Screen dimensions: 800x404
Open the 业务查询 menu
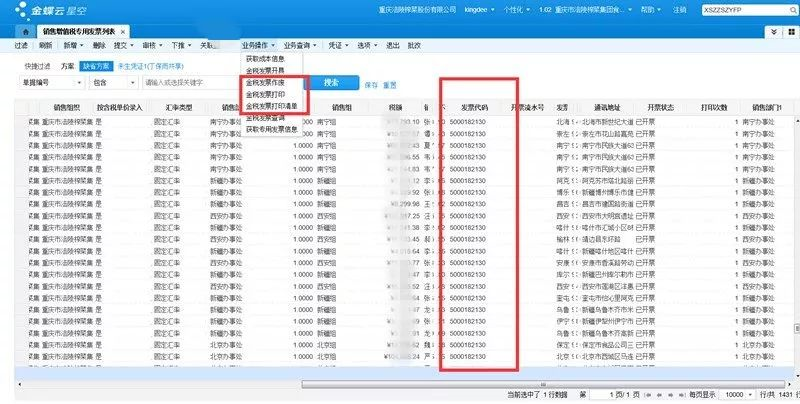pyautogui.click(x=301, y=45)
